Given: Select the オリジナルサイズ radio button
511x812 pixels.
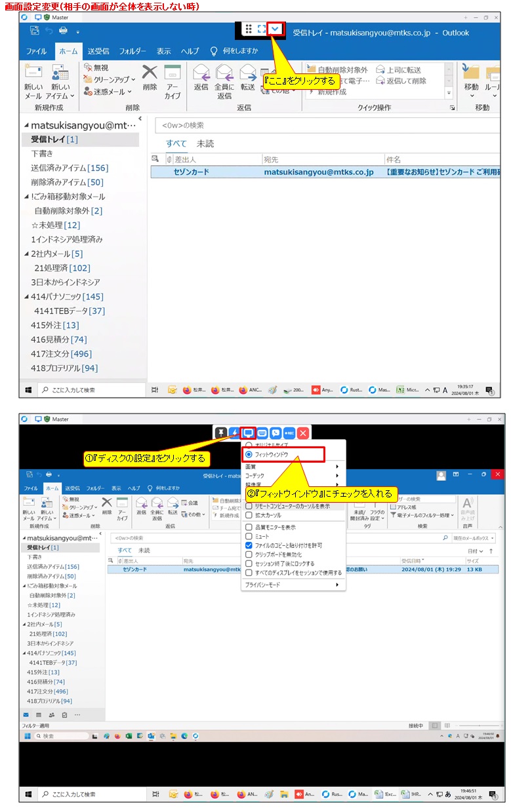Looking at the screenshot, I should (x=249, y=445).
